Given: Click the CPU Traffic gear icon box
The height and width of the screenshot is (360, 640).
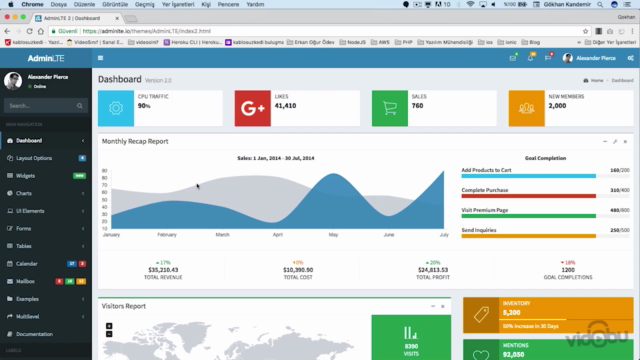Looking at the screenshot, I should click(x=116, y=108).
